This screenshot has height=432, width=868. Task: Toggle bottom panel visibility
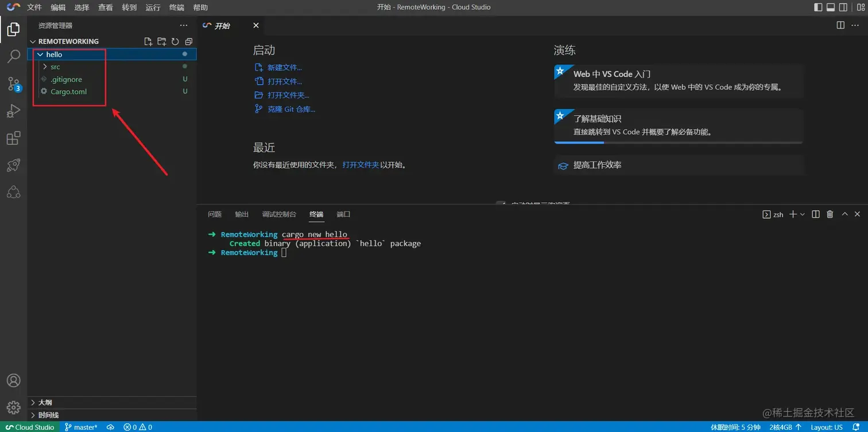tap(831, 7)
